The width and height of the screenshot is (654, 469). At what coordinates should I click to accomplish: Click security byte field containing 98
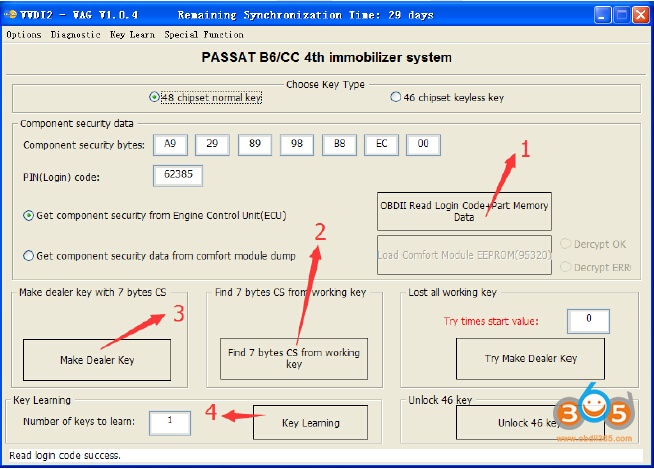tap(297, 145)
